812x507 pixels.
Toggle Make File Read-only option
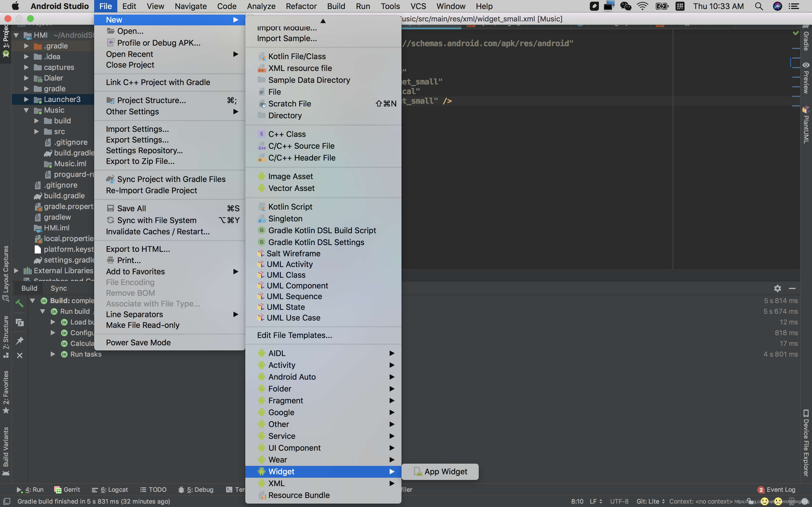click(143, 325)
